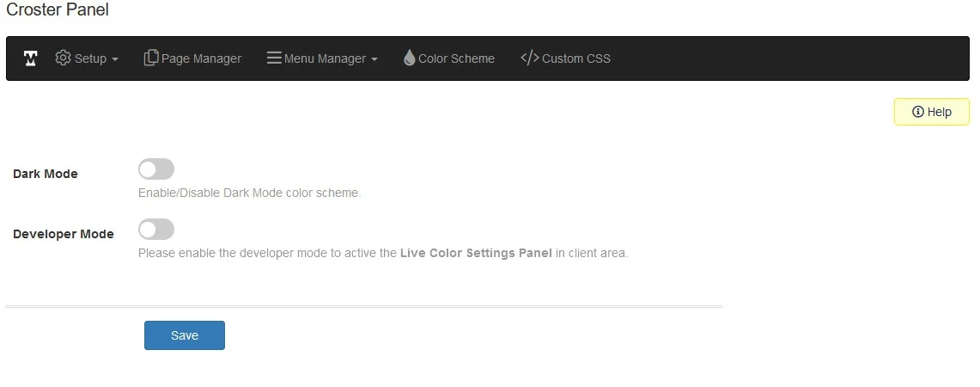Click the Menu Manager hamburger icon
980x387 pixels.
274,58
